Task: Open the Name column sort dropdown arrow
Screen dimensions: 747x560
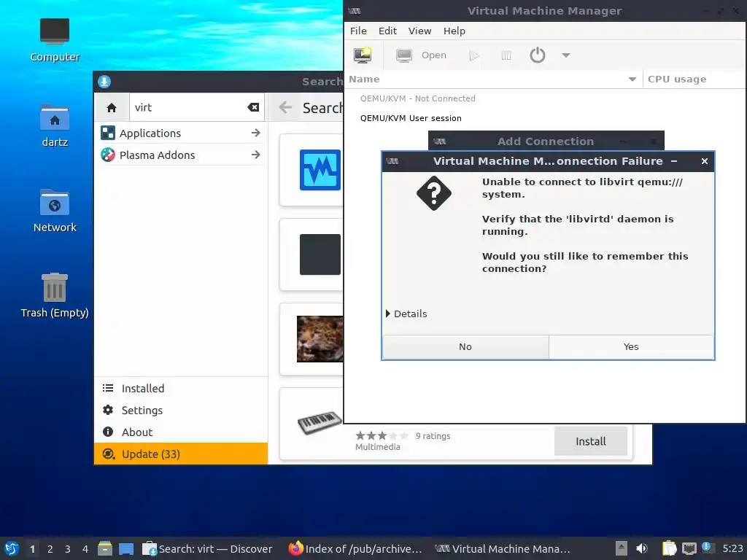Action: click(x=632, y=79)
